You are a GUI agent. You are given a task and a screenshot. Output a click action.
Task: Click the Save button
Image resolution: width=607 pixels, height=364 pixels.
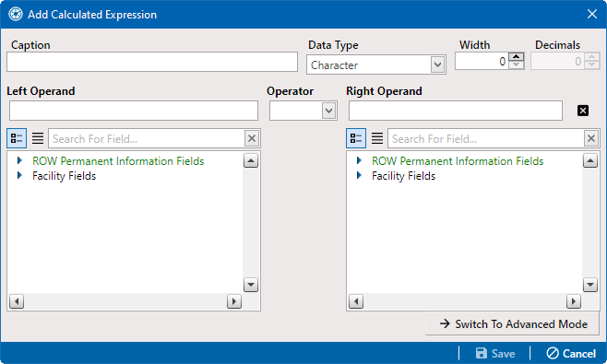coord(495,353)
